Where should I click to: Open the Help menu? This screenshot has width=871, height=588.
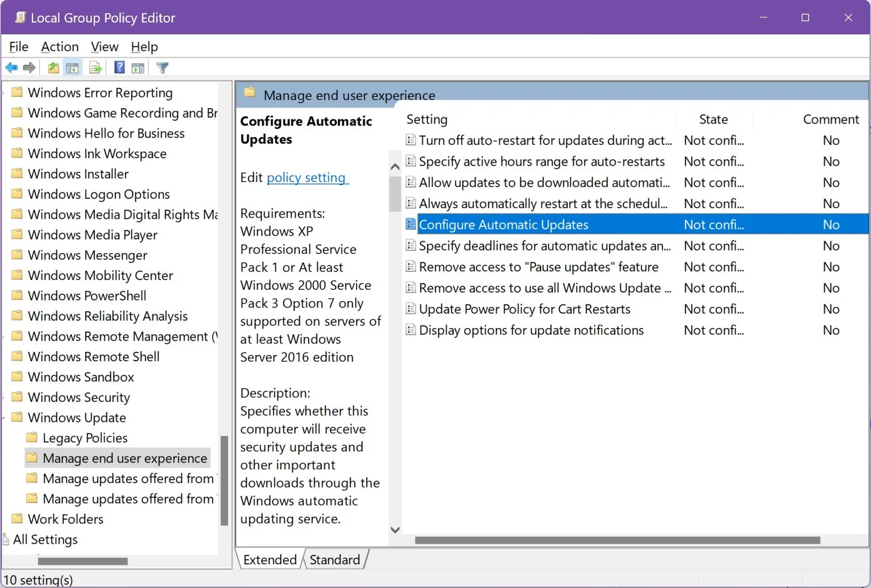click(144, 47)
